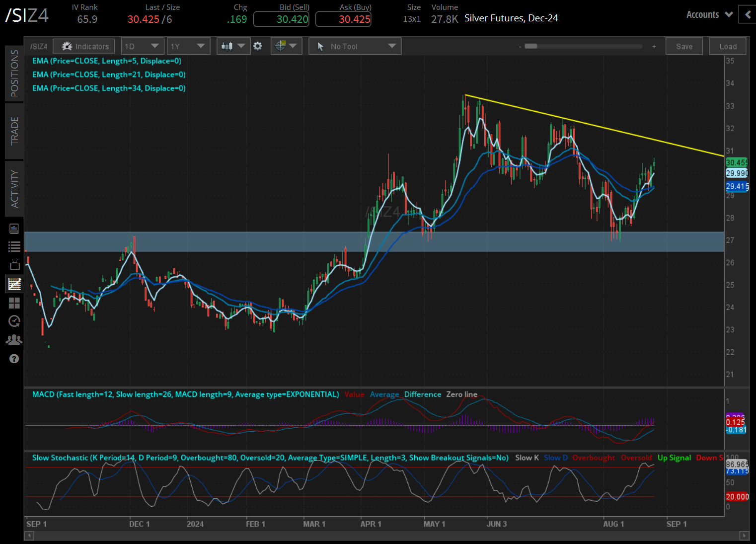Switch to the TRADE side tab
Screen dimensions: 756x544
(x=14, y=131)
